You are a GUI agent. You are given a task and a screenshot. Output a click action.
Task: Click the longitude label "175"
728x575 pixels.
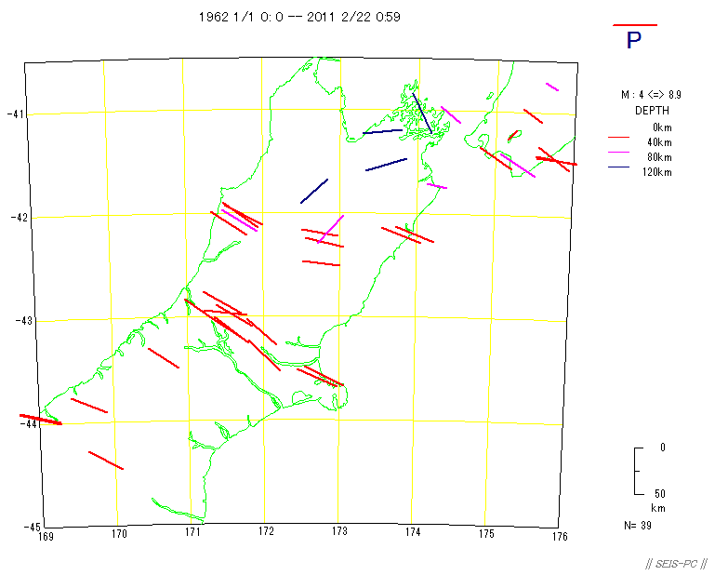coord(486,534)
